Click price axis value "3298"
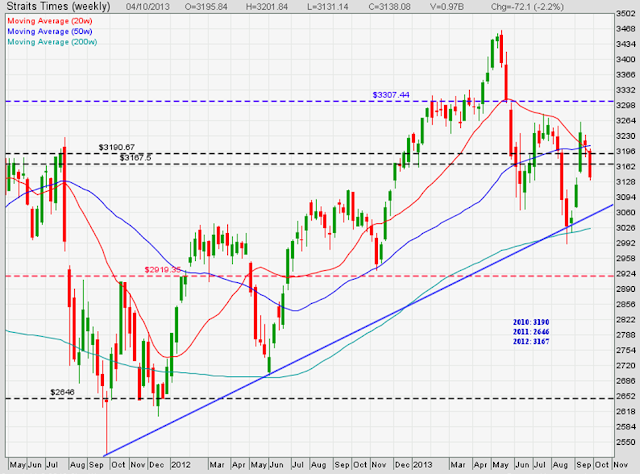The width and height of the screenshot is (640, 474). (625, 105)
